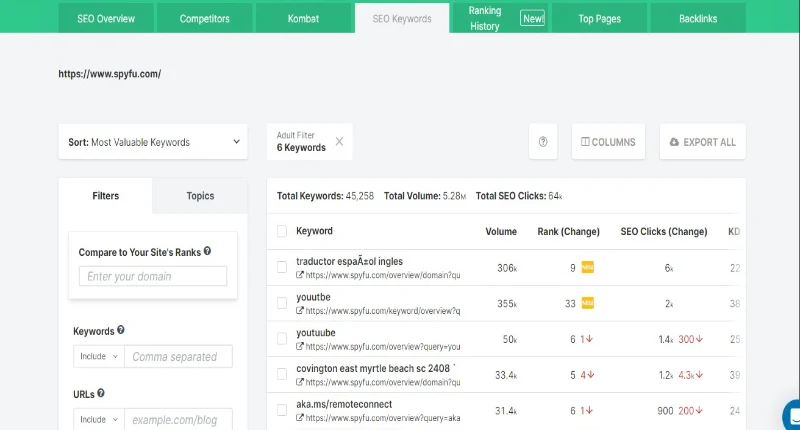Select the SEO Keywords tab

[x=402, y=18]
